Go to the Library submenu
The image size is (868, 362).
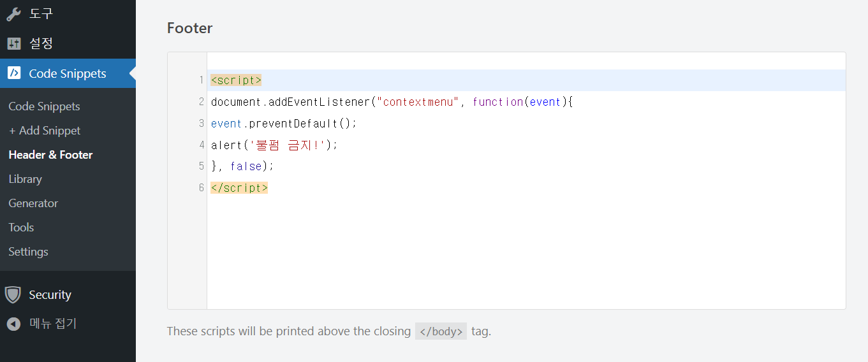[x=25, y=179]
